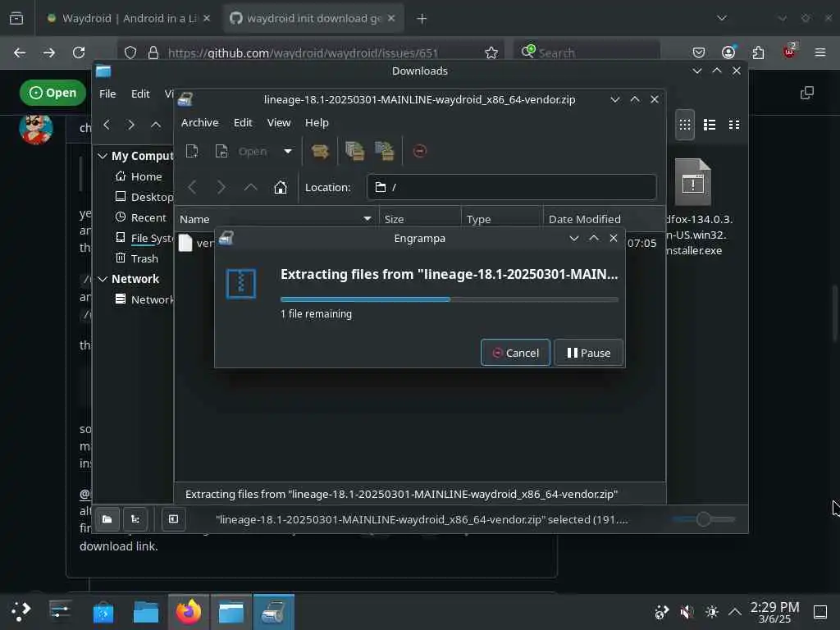Go up a folder in Downloads
Image resolution: width=840 pixels, height=630 pixels.
(x=156, y=125)
